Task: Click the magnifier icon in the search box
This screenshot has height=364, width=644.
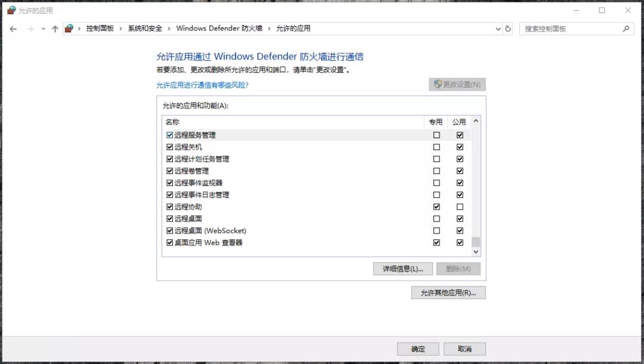Action: 626,28
